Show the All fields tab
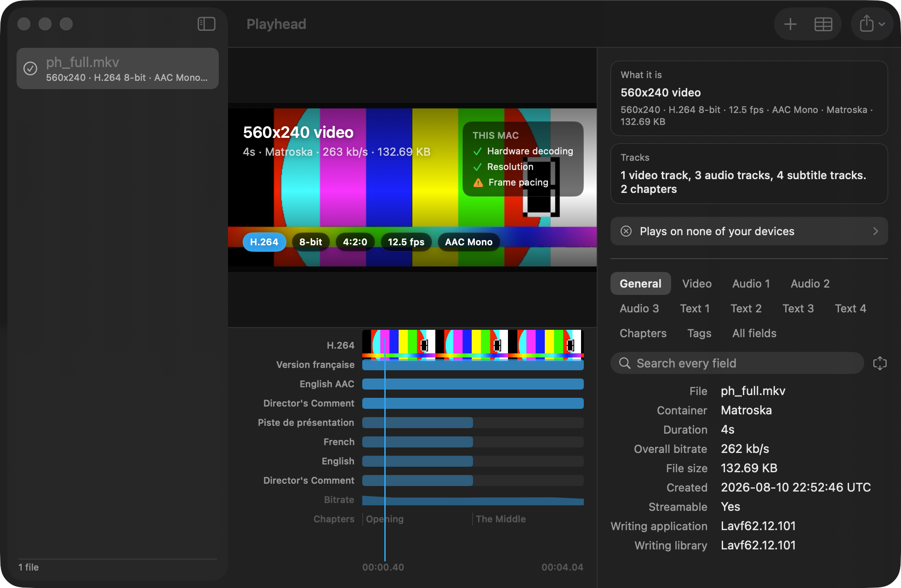The image size is (901, 588). click(754, 333)
